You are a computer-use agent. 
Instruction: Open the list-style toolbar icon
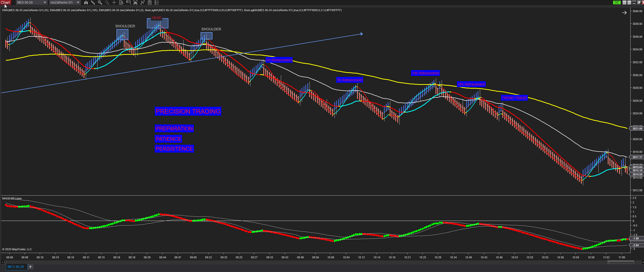157,3
